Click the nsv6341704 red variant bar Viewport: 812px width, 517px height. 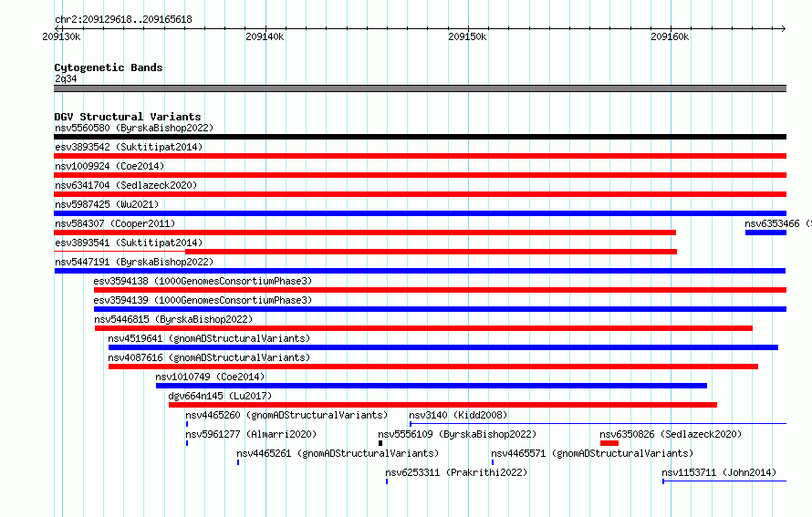click(x=420, y=194)
